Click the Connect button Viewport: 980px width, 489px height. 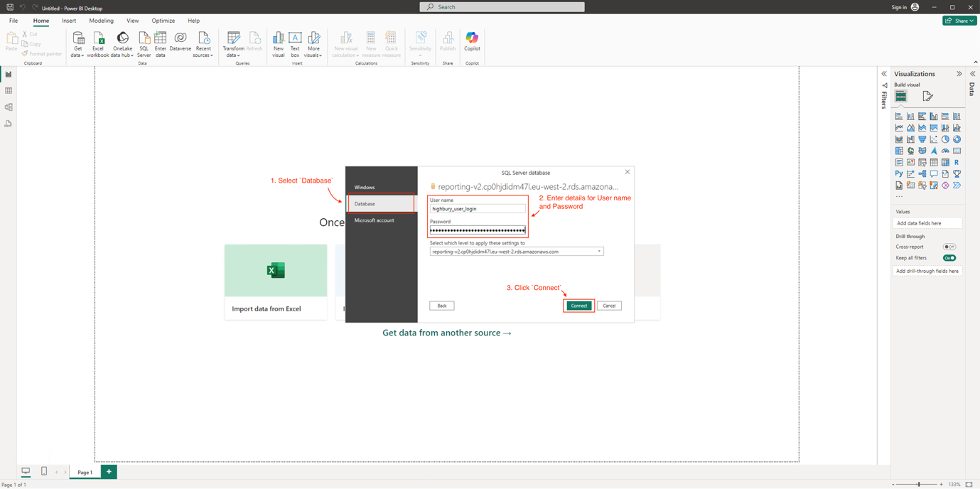[x=578, y=305]
